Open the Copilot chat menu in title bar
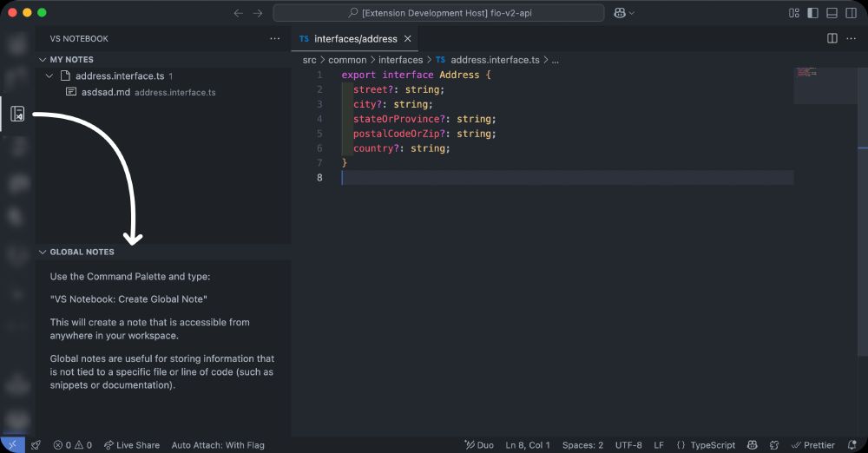 click(624, 13)
